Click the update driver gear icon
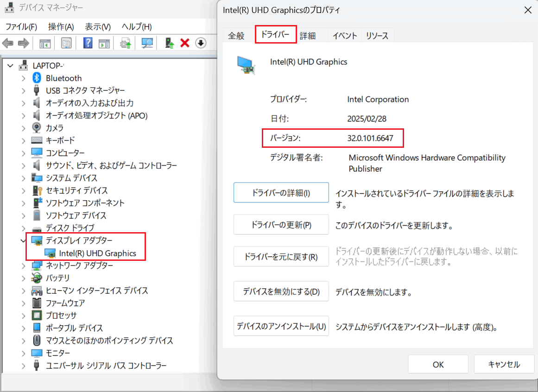 (x=125, y=43)
